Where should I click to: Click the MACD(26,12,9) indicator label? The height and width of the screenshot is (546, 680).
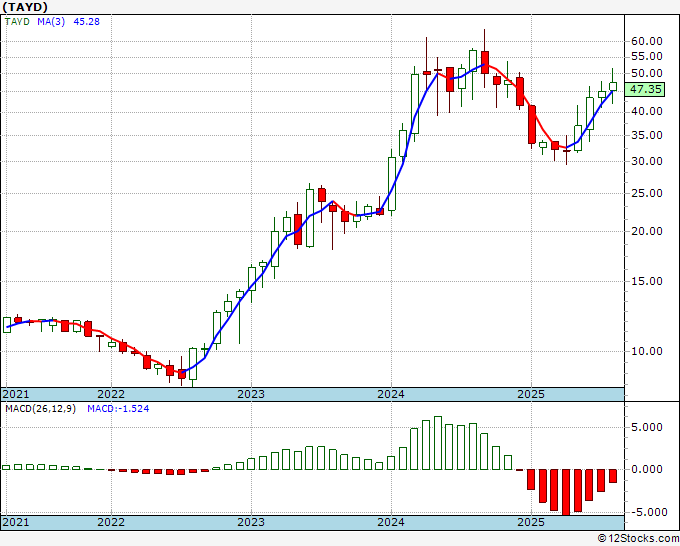tap(40, 409)
